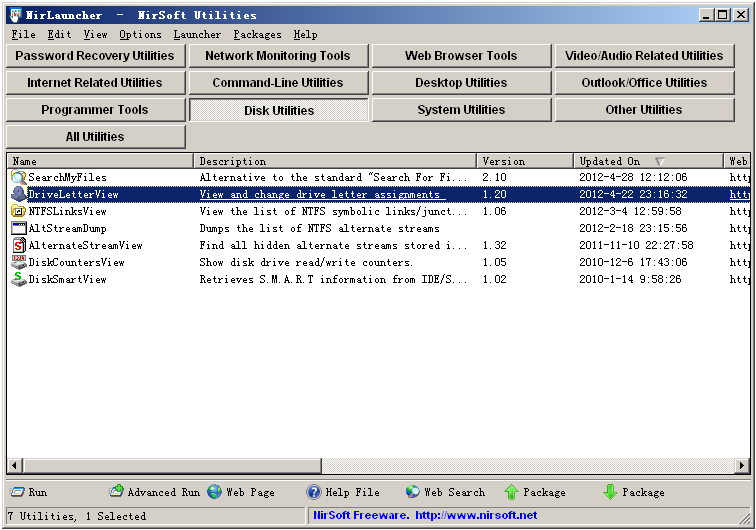Switch to Network Monitoring Tools category
This screenshot has width=756, height=530.
coord(278,56)
